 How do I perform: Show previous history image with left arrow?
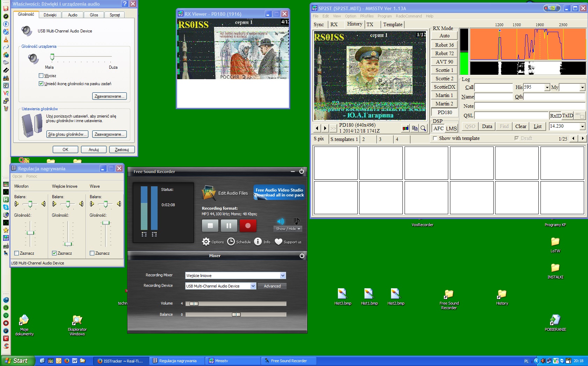click(317, 128)
